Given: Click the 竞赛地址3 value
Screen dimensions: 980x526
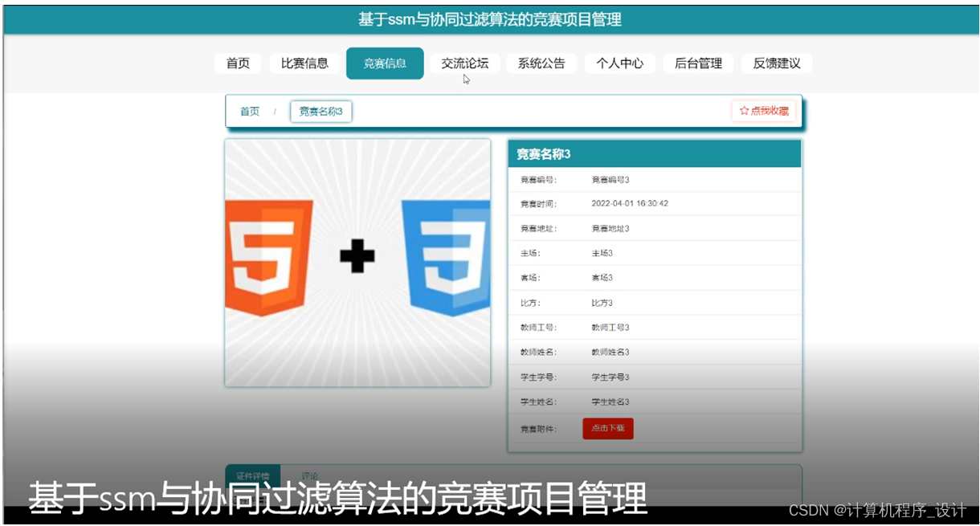Looking at the screenshot, I should click(610, 229).
